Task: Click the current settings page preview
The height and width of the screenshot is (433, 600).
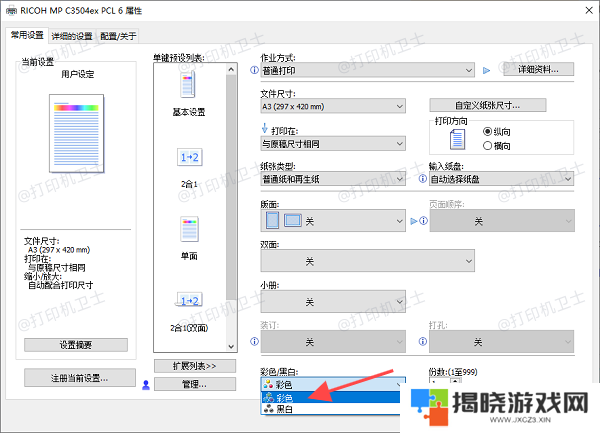Action: (x=77, y=133)
